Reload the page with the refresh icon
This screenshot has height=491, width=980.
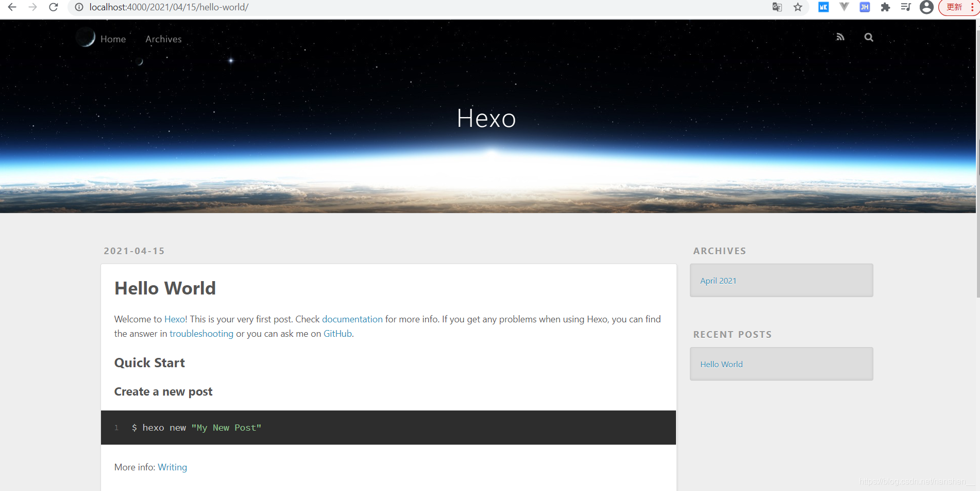(x=54, y=7)
